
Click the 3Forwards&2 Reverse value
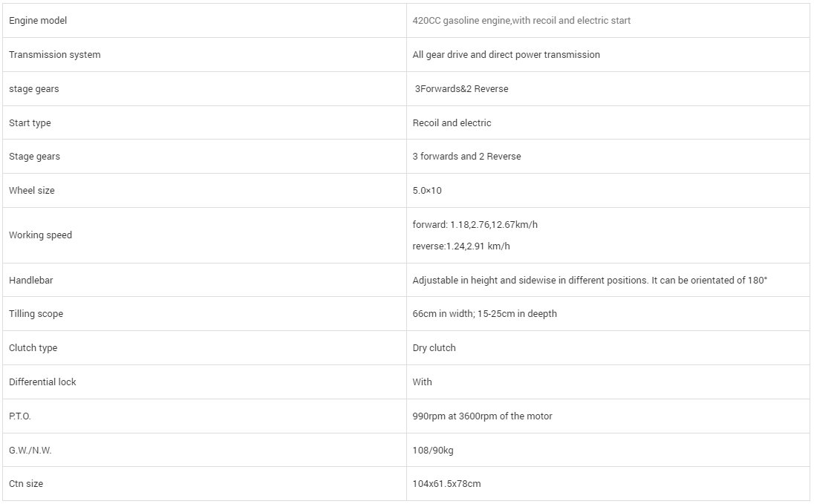(x=461, y=89)
